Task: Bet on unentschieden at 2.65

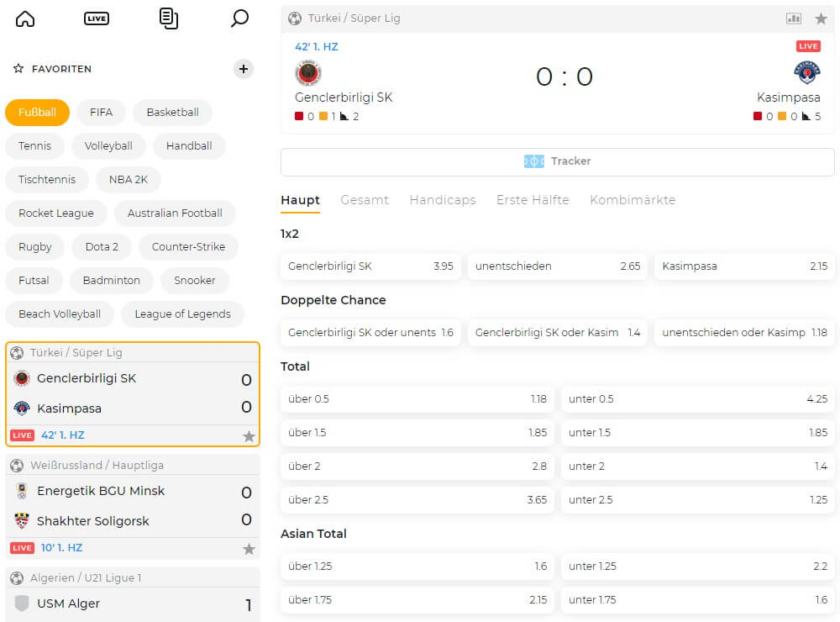Action: click(x=558, y=266)
